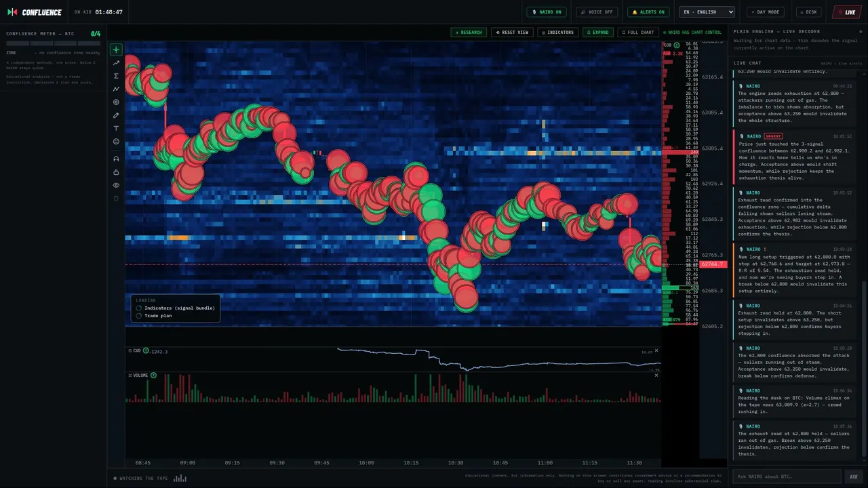Viewport: 868px width, 488px height.
Task: Click the Live Chat panel header
Action: (x=747, y=63)
